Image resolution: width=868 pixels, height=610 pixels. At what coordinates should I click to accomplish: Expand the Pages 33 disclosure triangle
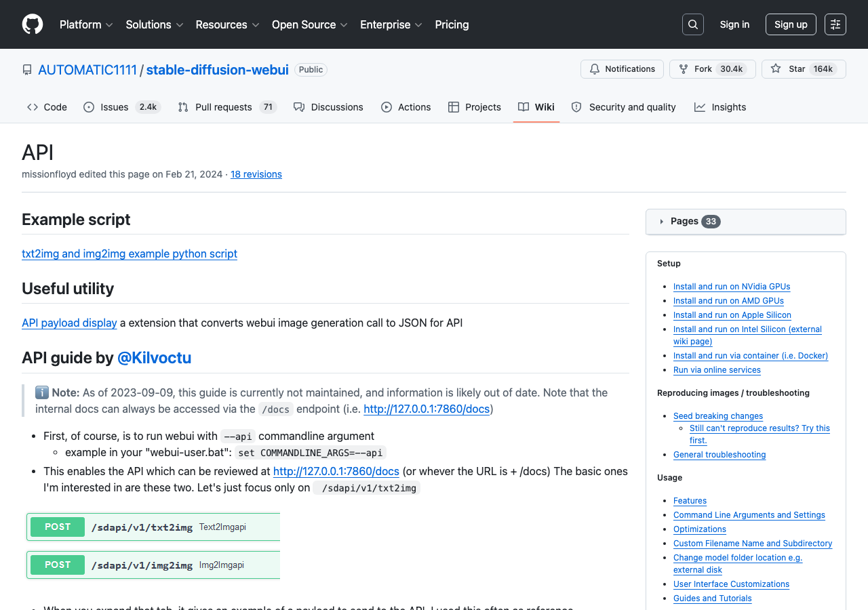coord(662,222)
